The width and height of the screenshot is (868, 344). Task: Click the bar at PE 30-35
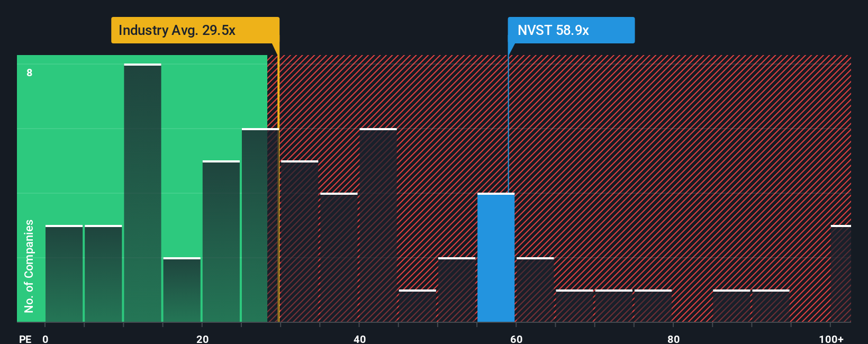pos(300,241)
